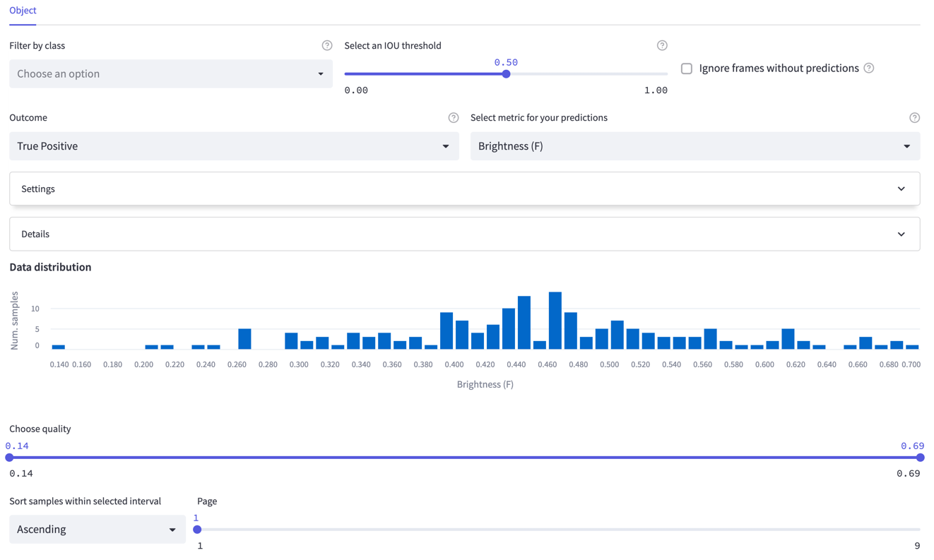Click the Data distribution heading

point(50,267)
